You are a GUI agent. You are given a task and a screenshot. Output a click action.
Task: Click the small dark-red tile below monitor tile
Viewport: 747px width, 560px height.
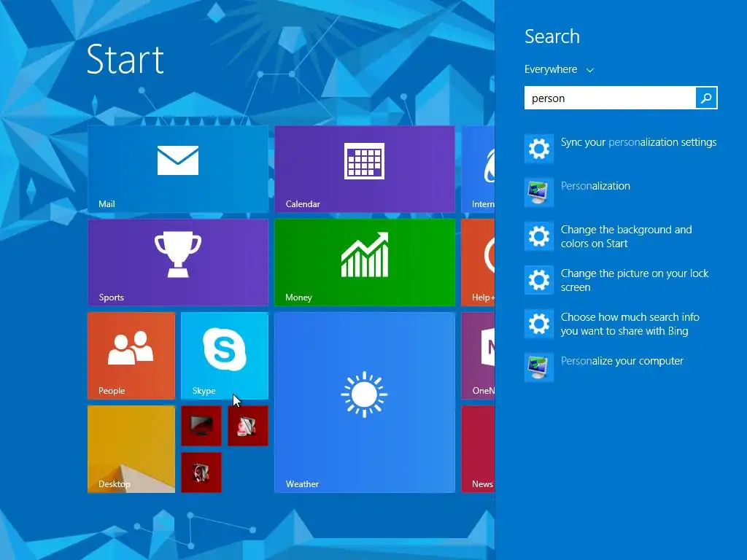click(201, 472)
